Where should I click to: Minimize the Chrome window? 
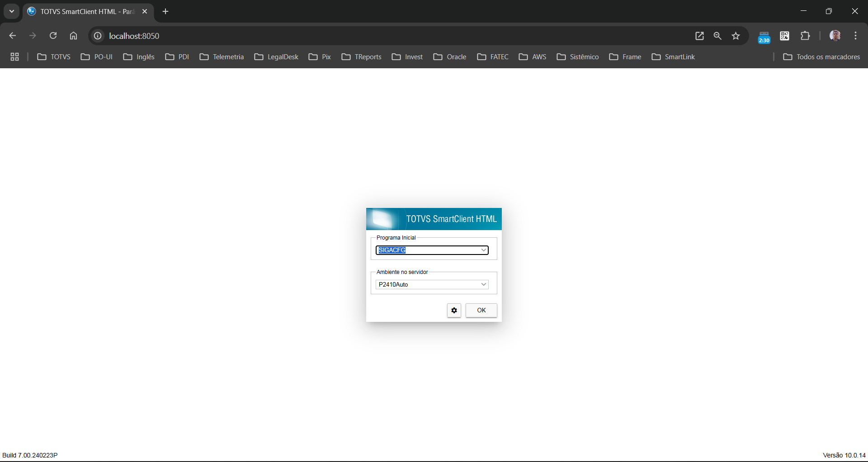pos(803,11)
